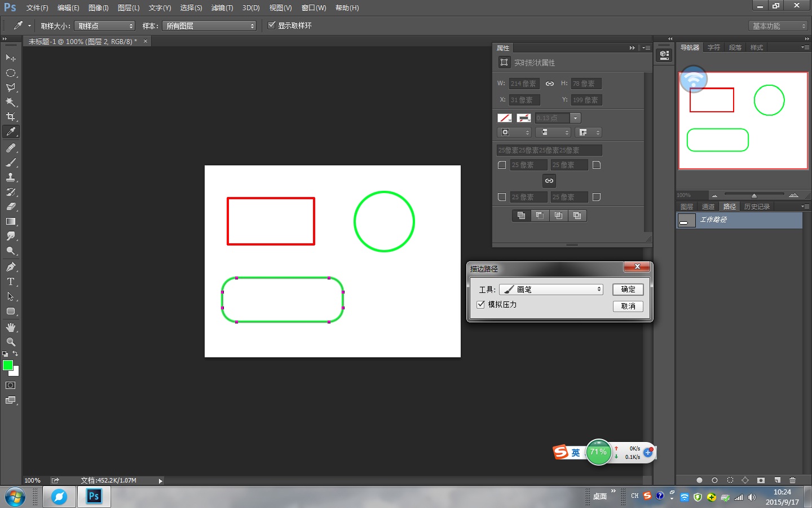Expand status bar info arrow

(161, 481)
